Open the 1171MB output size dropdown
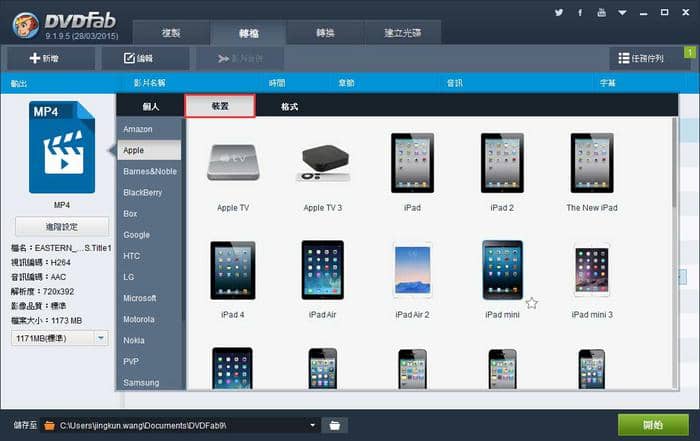Screen dimensions: 700x441 pos(101,338)
